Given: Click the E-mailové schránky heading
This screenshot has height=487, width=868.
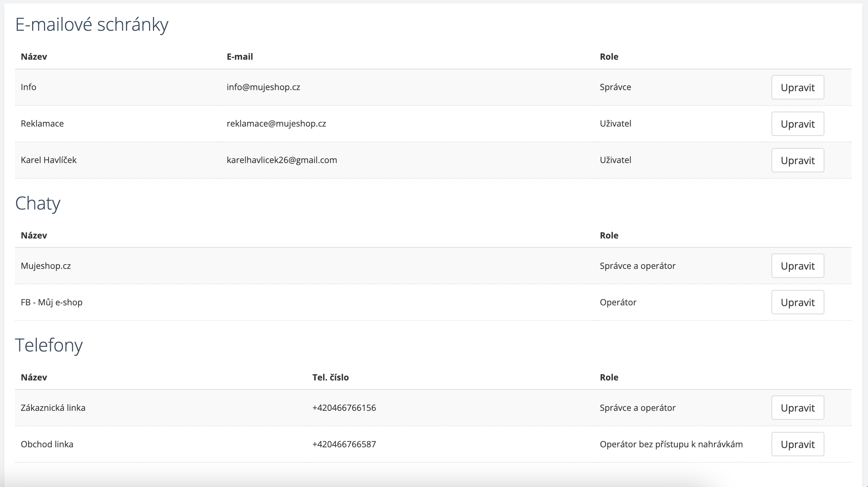Looking at the screenshot, I should 92,25.
